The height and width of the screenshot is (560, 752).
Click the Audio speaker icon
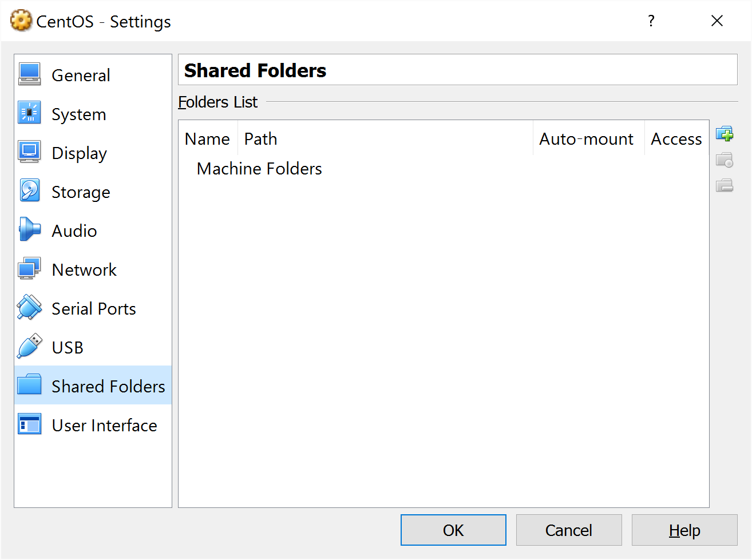pos(29,230)
